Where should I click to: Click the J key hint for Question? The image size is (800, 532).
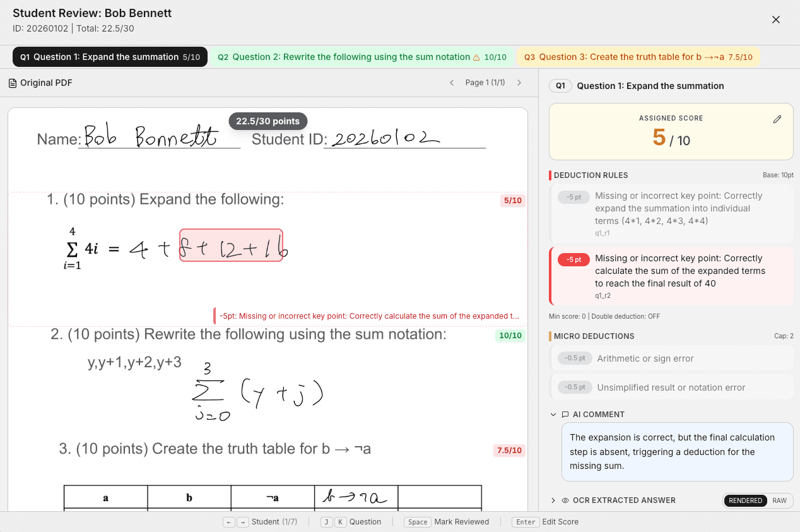[327, 522]
